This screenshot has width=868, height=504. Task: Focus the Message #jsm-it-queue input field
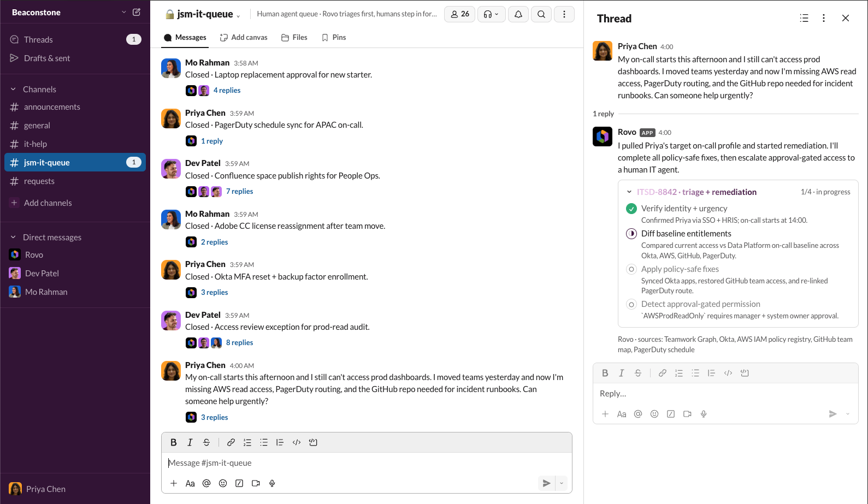coord(367,463)
